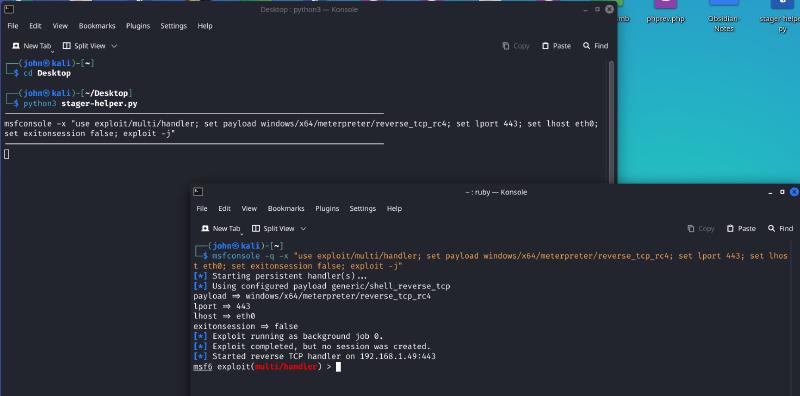The width and height of the screenshot is (800, 396).
Task: Maximize the ruby Konsole window
Action: [x=782, y=192]
